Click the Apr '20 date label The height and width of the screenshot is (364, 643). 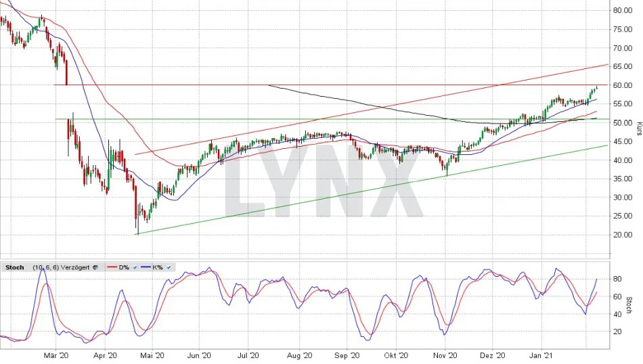coord(105,355)
